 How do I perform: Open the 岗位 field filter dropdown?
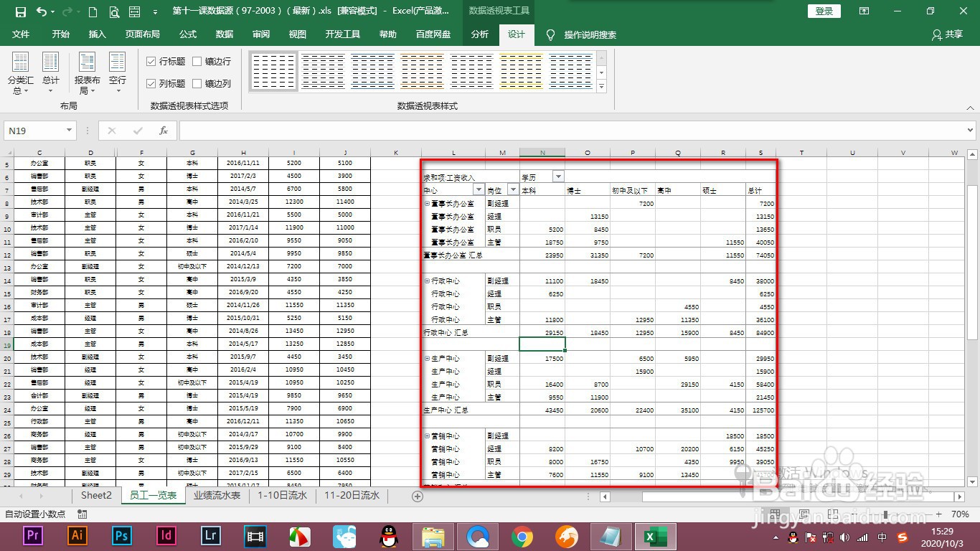point(512,189)
